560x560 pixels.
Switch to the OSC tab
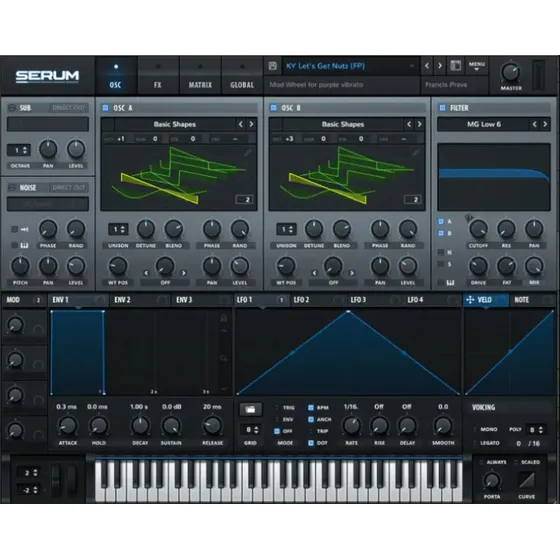point(115,76)
